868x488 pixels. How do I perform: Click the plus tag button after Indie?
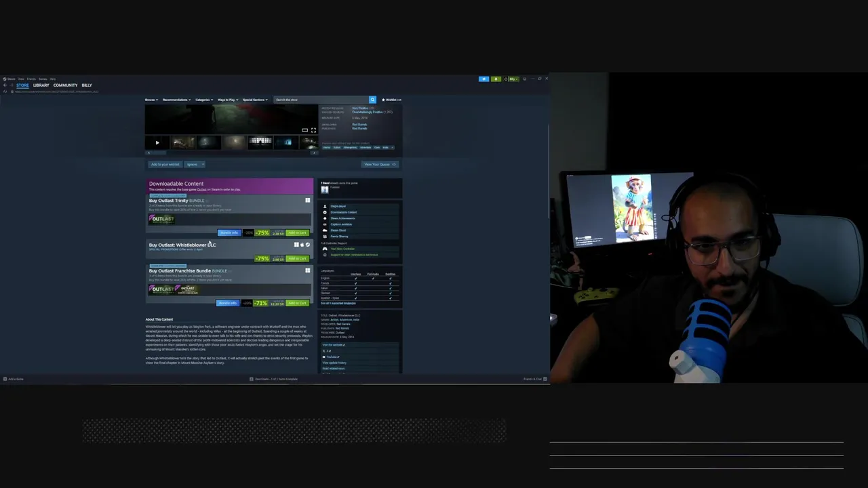(392, 147)
